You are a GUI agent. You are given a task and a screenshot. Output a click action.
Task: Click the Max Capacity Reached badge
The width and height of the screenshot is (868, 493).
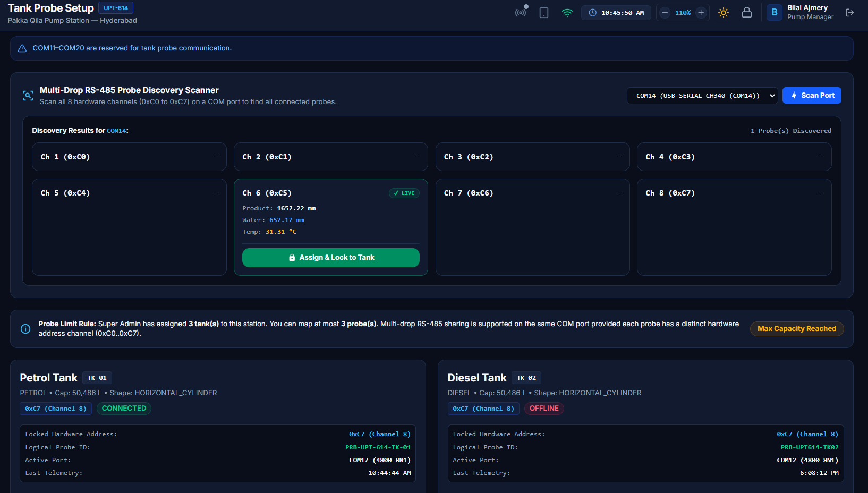797,329
